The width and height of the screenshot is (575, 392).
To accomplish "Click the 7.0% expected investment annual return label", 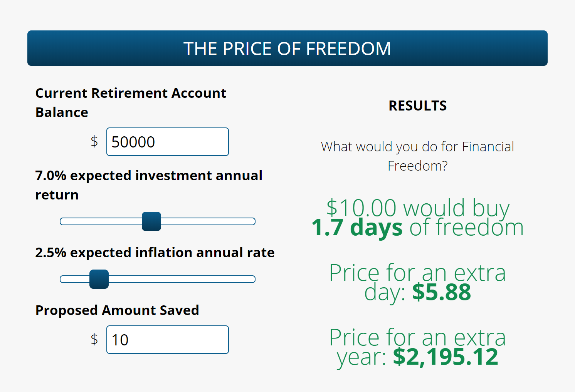I will click(148, 185).
